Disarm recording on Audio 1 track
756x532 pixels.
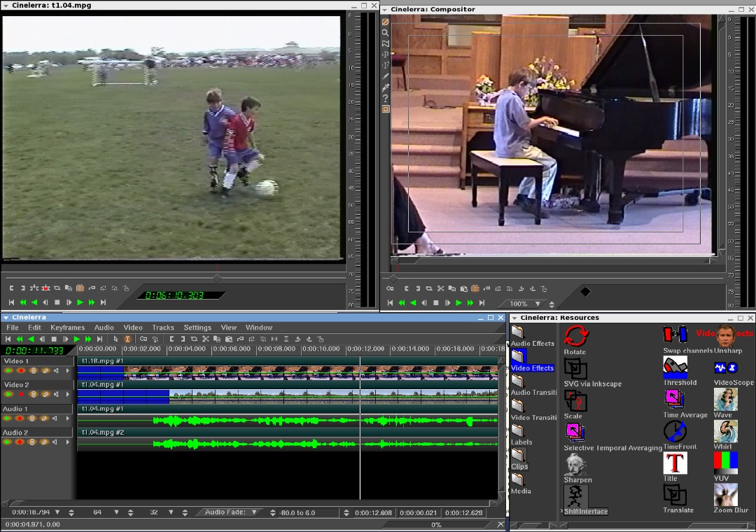pyautogui.click(x=20, y=418)
